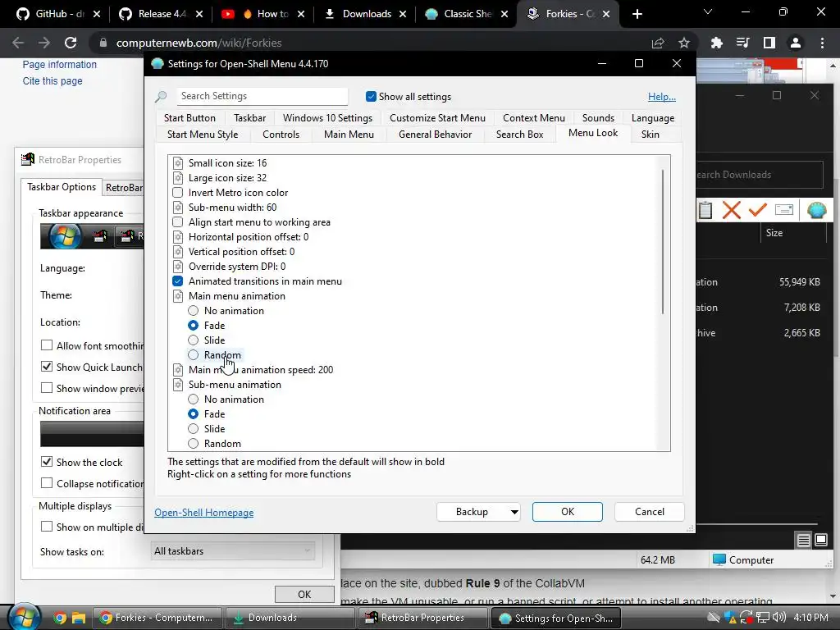Switch Explorer to large icons view icon
This screenshot has width=840, height=630.
[x=821, y=540]
